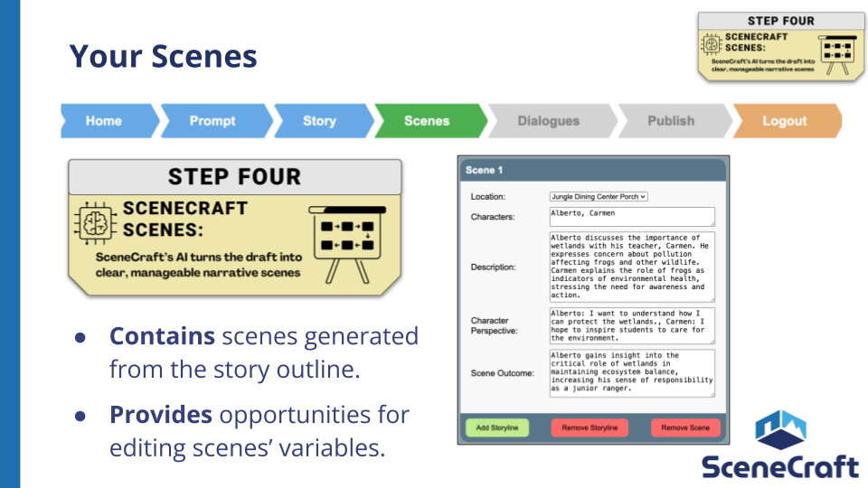Click the 'Description:' label
Screen dimensions: 868x488
(494, 267)
